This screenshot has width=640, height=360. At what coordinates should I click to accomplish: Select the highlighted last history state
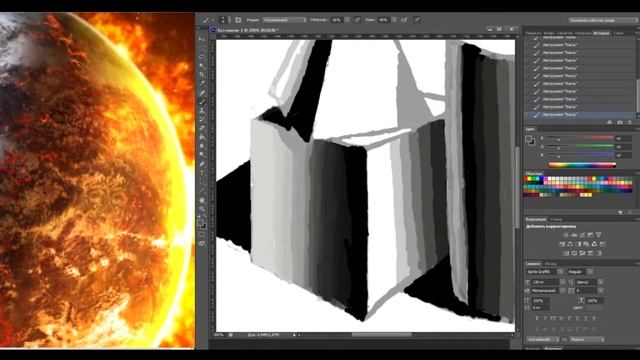click(580, 115)
